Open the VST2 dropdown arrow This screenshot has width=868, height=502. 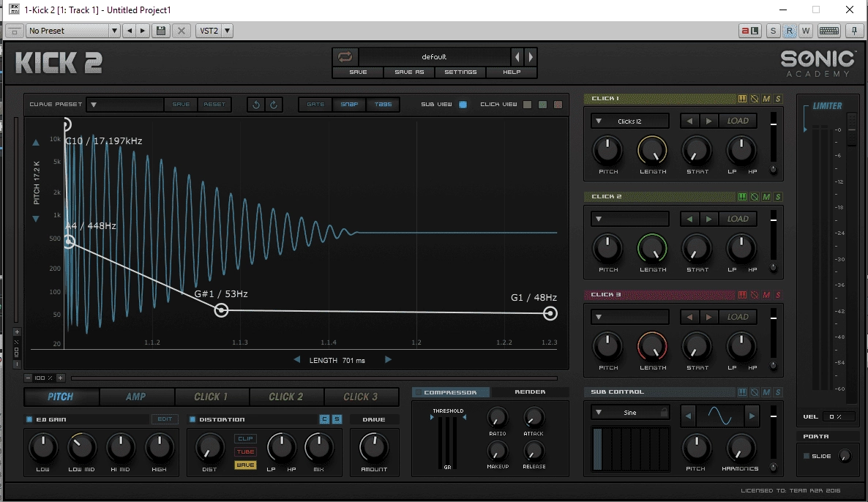[x=227, y=31]
